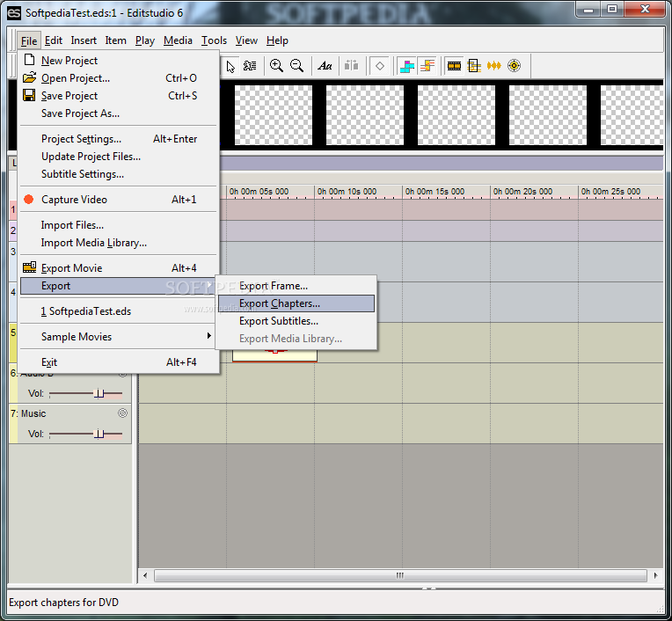The height and width of the screenshot is (621, 672).
Task: Click the greyed split clip toolbar icon
Action: [x=352, y=66]
